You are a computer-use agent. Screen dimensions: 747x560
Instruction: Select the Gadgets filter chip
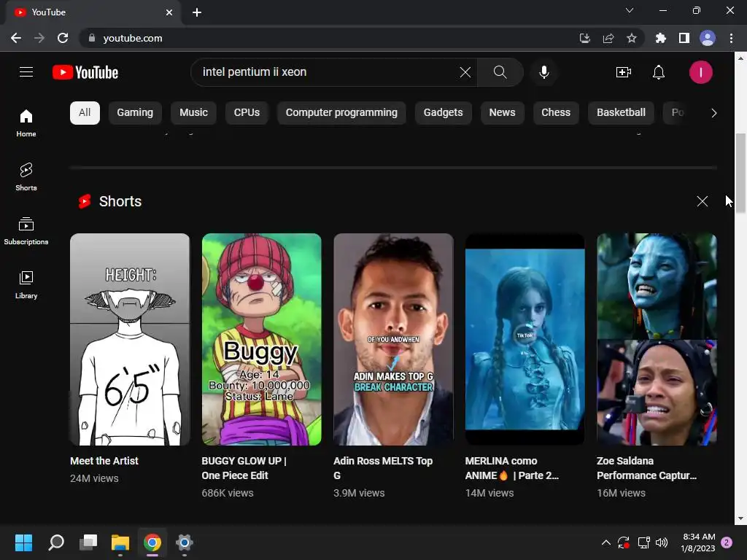[443, 113]
